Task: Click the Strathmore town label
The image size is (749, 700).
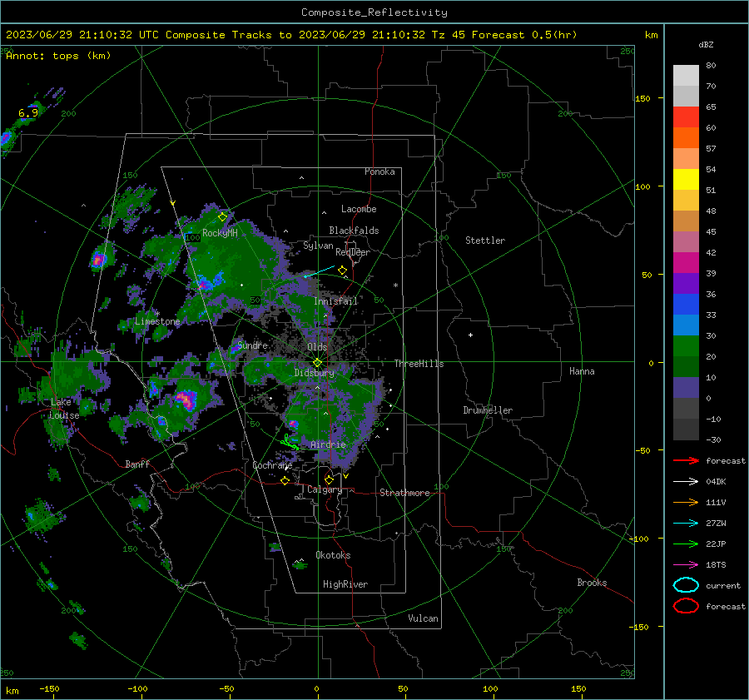Action: pyautogui.click(x=404, y=493)
